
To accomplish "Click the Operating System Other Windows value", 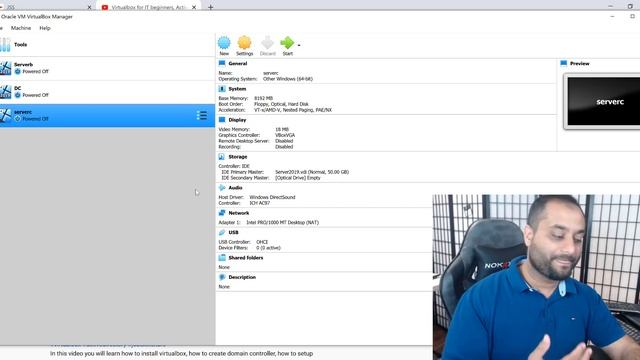I will [288, 79].
